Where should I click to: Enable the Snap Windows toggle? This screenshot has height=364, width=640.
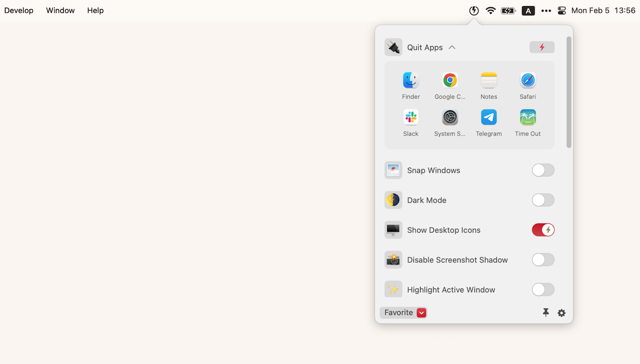[x=543, y=170]
